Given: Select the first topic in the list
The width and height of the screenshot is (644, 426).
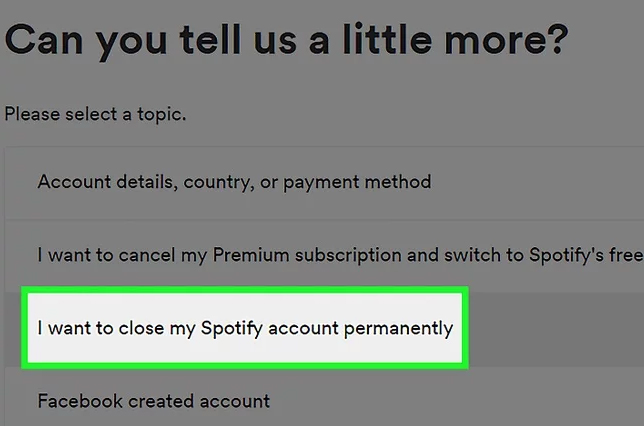Looking at the screenshot, I should point(234,182).
